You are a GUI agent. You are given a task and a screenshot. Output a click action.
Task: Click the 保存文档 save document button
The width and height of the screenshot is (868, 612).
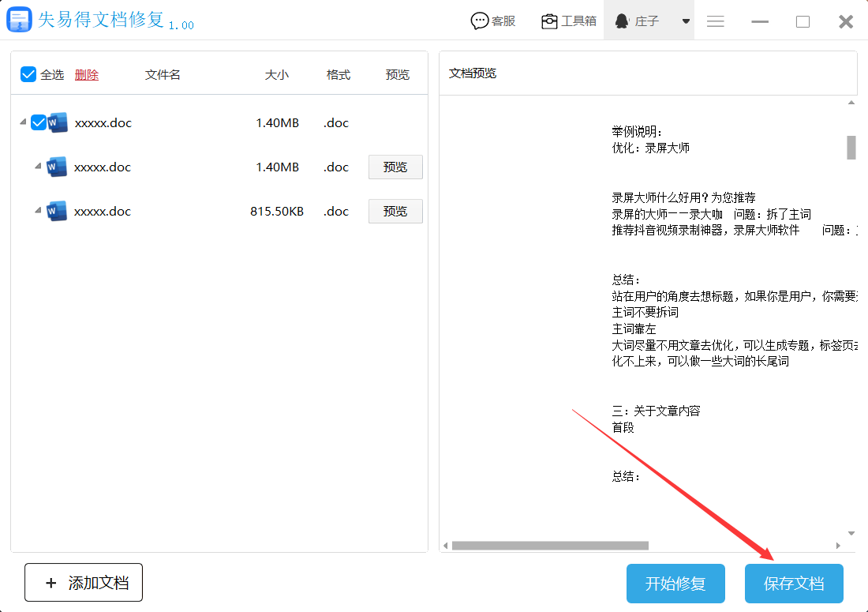pos(794,584)
